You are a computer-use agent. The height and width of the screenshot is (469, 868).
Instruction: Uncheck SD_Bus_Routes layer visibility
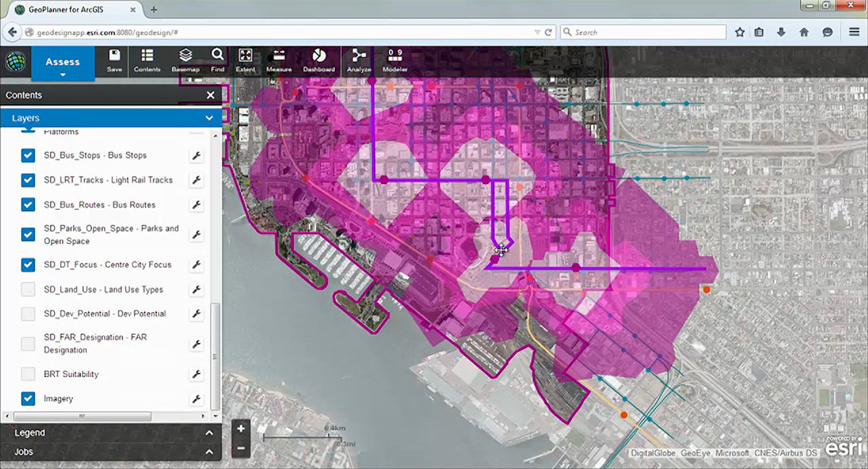(28, 205)
